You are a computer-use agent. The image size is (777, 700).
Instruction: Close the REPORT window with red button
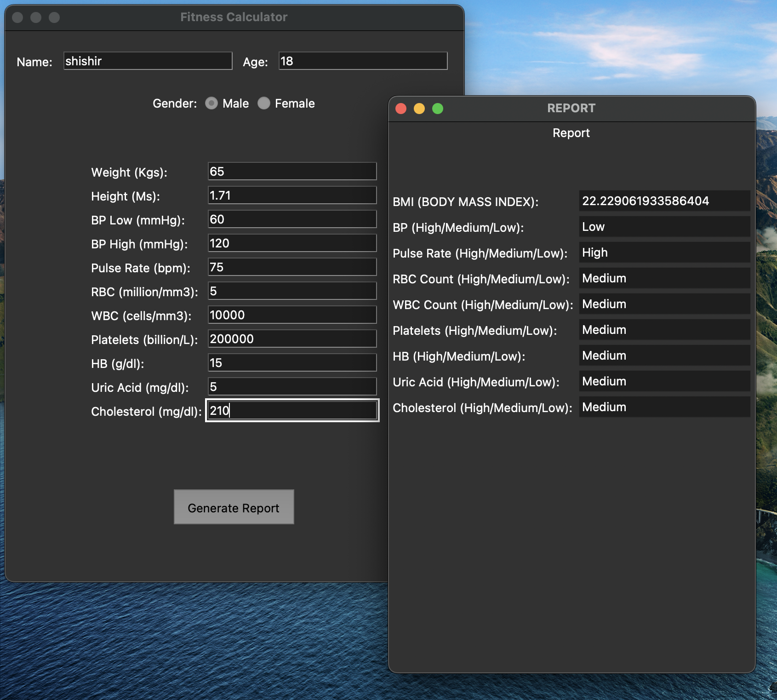tap(401, 109)
